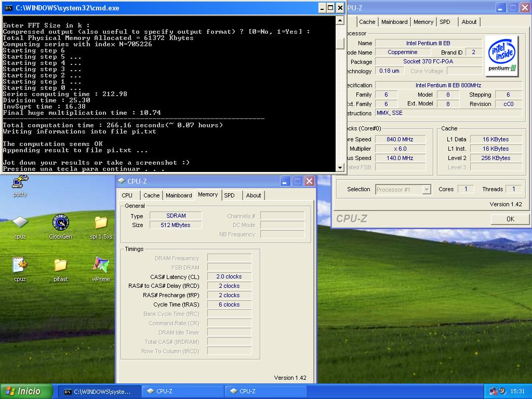Viewport: 532px width, 399px height.
Task: Click OK in the CPU-Z processor window
Action: pyautogui.click(x=510, y=219)
